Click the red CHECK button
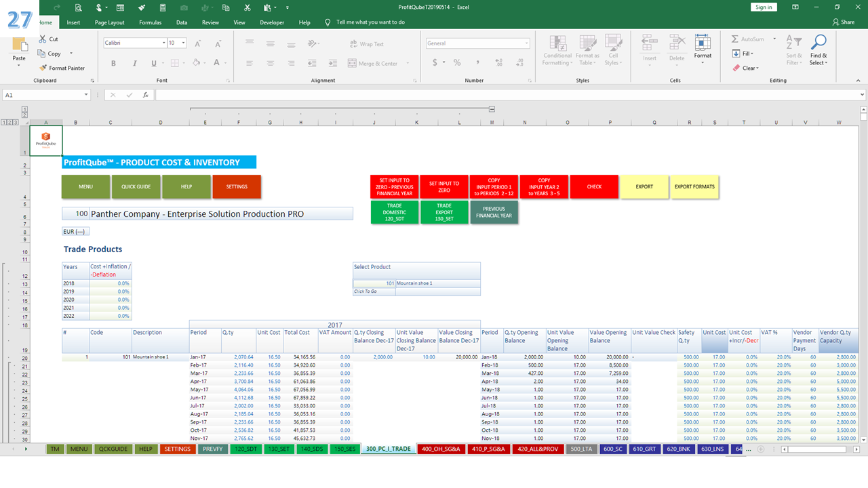Image resolution: width=868 pixels, height=488 pixels. pos(595,187)
